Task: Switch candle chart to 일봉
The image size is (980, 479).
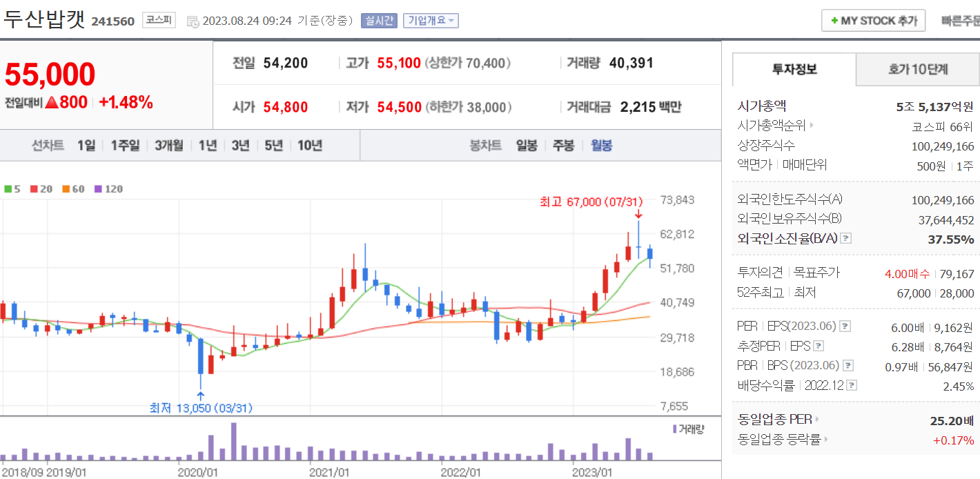Action: (527, 146)
